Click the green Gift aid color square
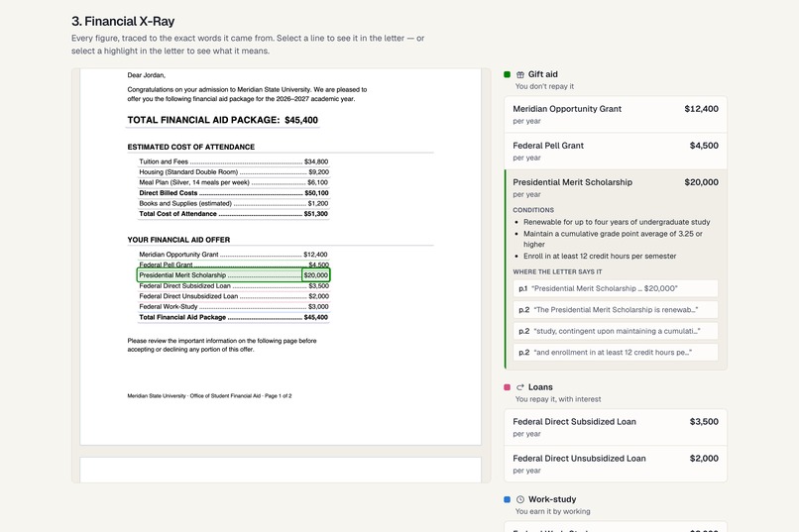799x532 pixels. pos(507,74)
